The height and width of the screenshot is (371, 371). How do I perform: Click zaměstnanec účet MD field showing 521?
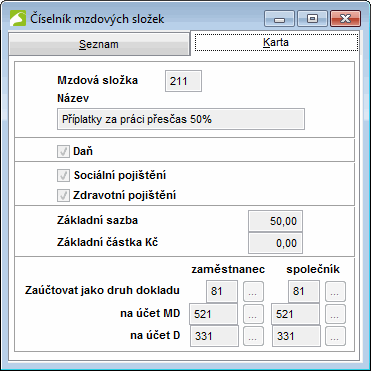click(213, 314)
